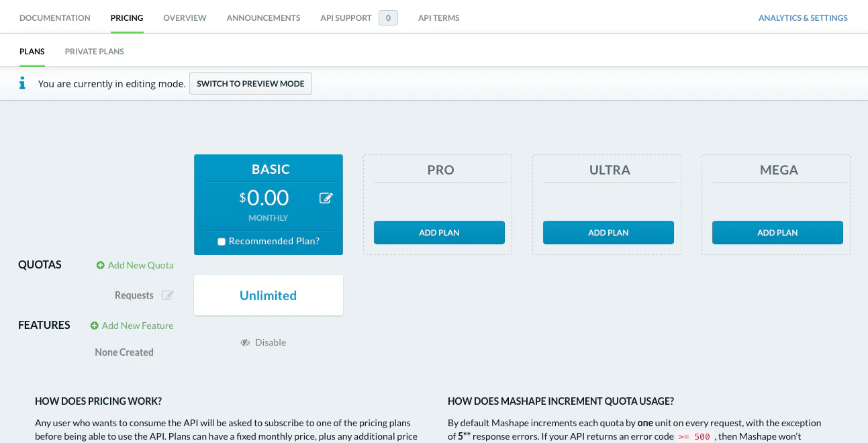Add a plan under MEGA
This screenshot has height=443, width=868.
(x=777, y=232)
